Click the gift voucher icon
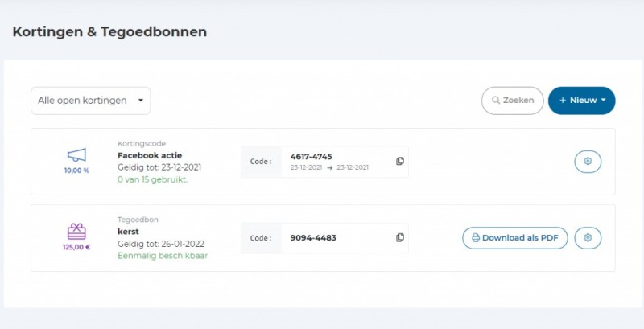Viewport: 644px width, 329px height. (x=76, y=232)
